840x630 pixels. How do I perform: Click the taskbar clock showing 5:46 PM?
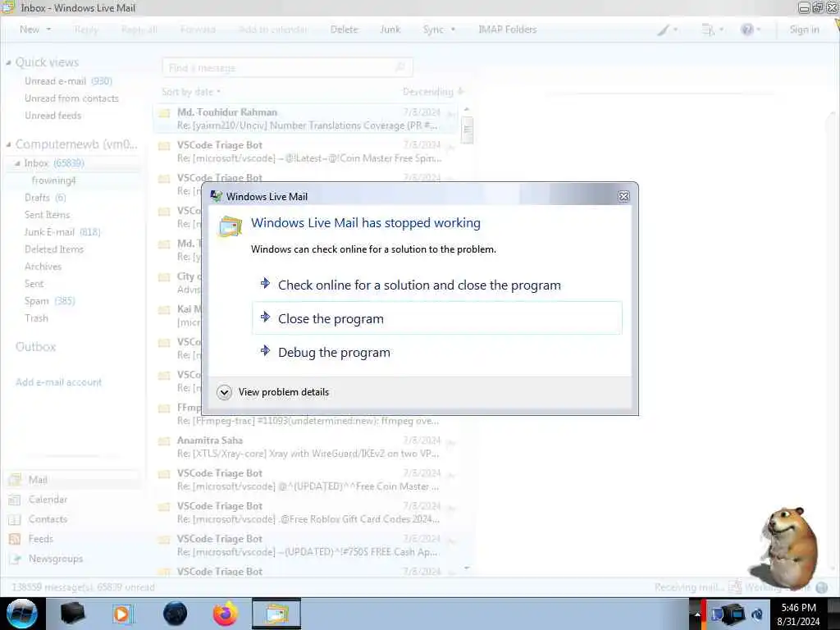coord(798,614)
